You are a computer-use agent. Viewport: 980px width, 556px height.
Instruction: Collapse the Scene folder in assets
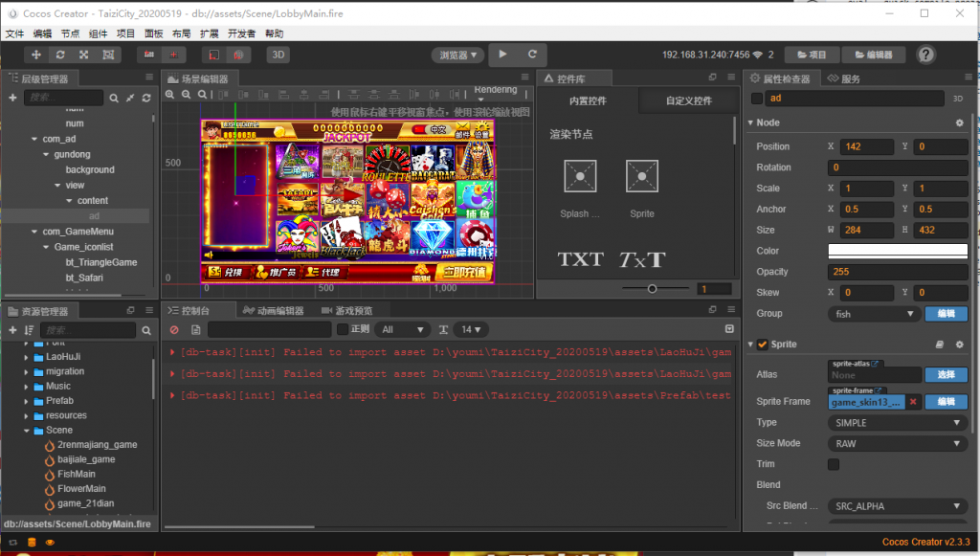point(26,431)
